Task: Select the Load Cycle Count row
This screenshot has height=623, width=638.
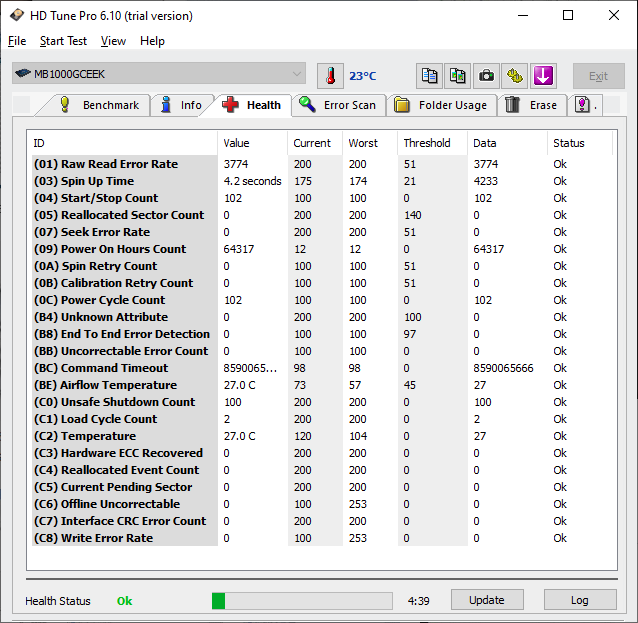Action: [322, 419]
